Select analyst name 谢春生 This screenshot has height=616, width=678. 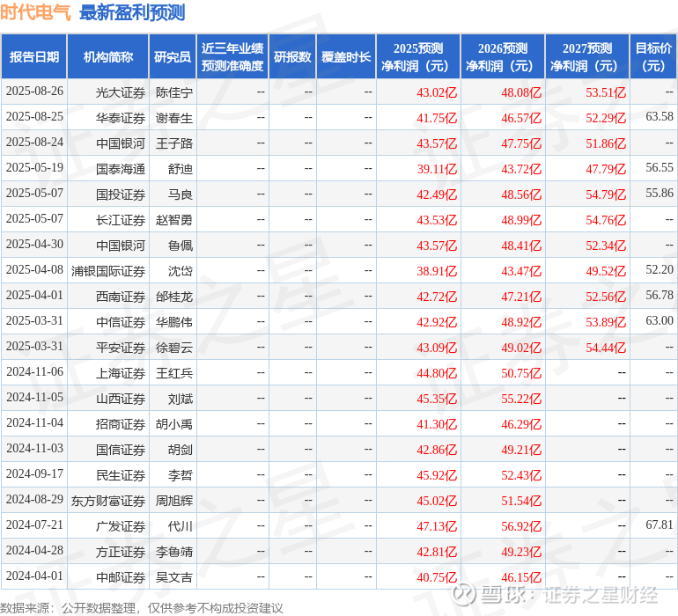[174, 118]
